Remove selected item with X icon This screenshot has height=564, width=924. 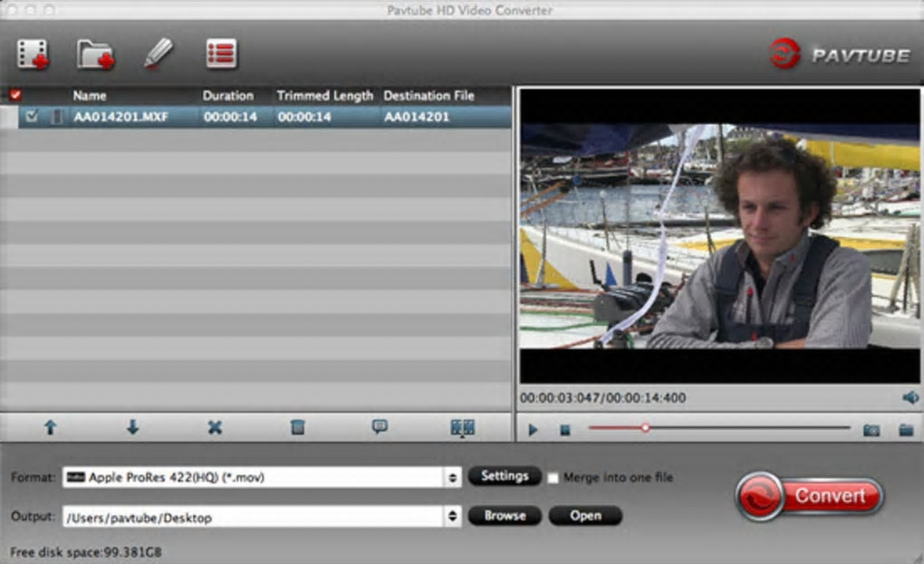coord(215,427)
